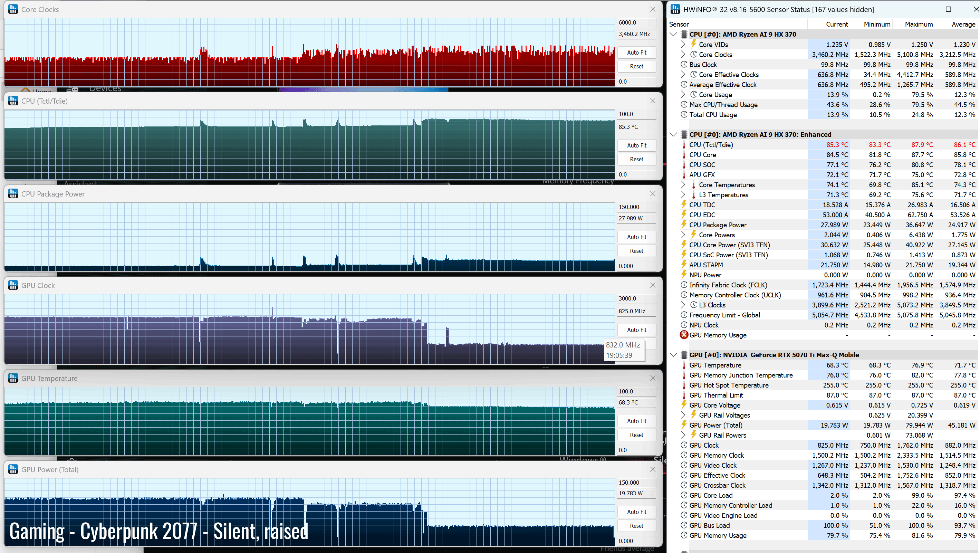Click the chip icon beside NVIDIA GeForce RTX 5070 Ti
The height and width of the screenshot is (553, 980).
pos(684,355)
